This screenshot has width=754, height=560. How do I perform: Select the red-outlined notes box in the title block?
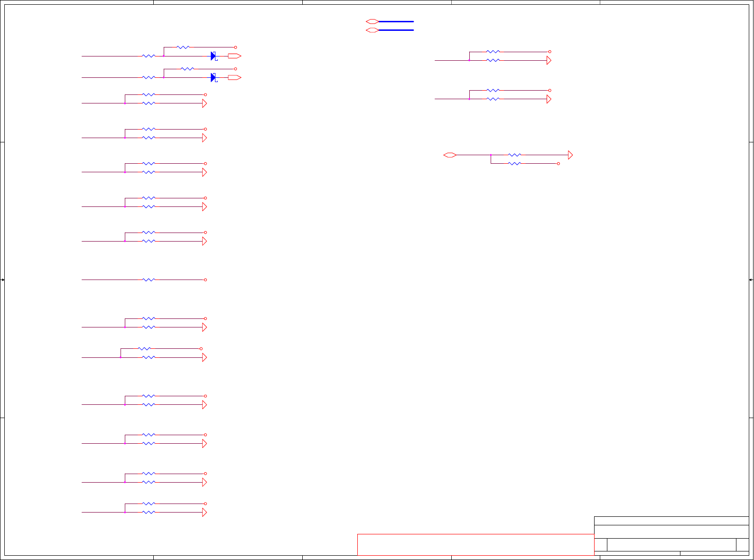click(x=475, y=545)
